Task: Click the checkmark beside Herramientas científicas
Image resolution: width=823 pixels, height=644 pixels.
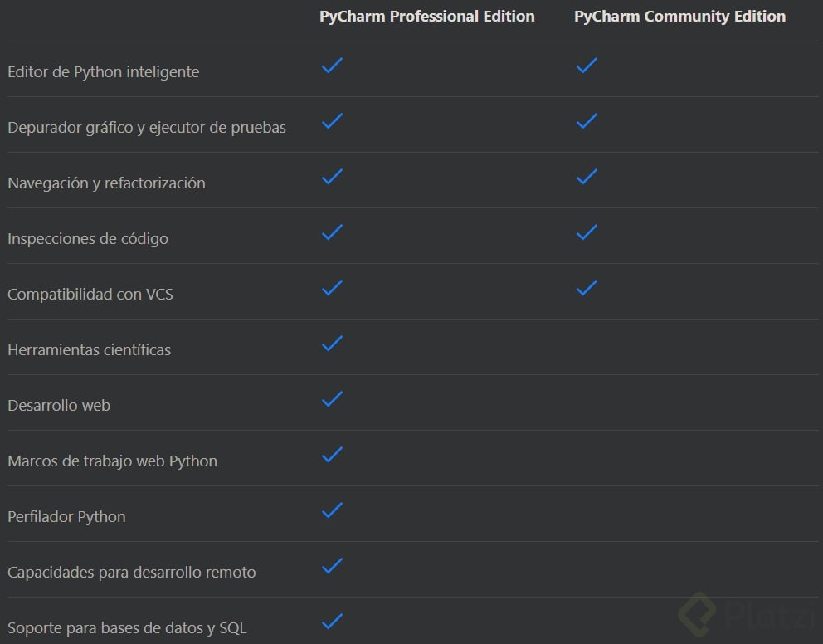Action: pos(332,344)
